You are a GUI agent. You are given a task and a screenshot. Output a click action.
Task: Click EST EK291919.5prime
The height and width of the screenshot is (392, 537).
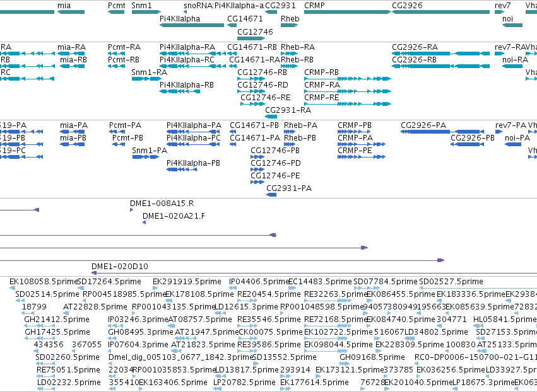[x=156, y=288]
